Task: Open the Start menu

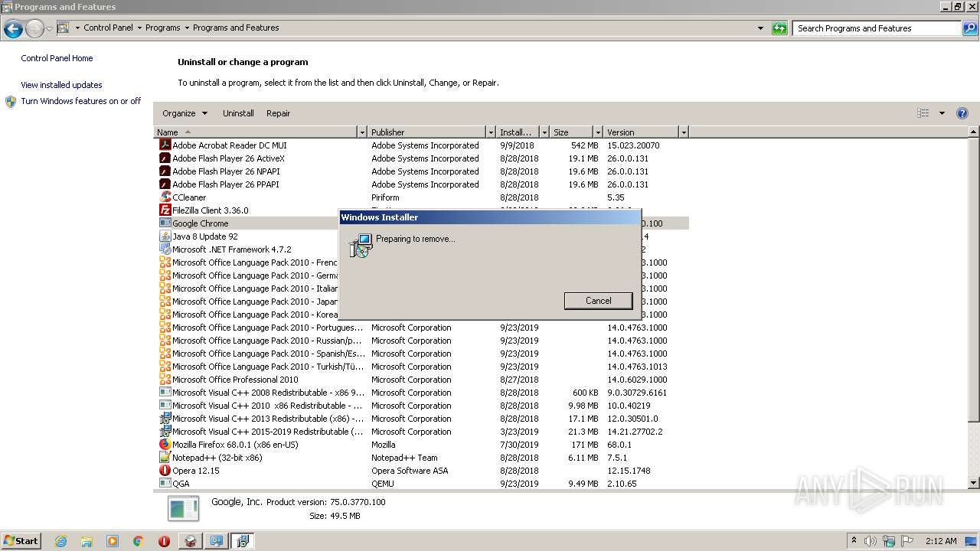Action: tap(21, 541)
